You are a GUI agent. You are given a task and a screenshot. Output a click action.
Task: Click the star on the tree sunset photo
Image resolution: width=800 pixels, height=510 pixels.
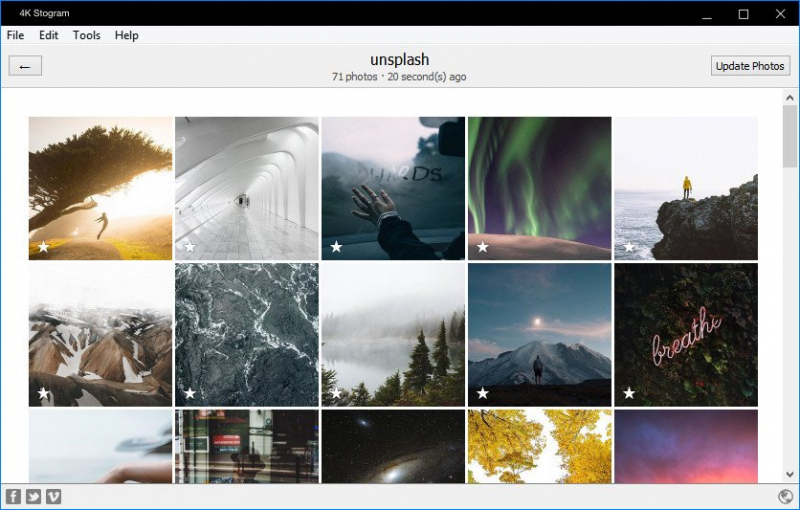pyautogui.click(x=43, y=247)
